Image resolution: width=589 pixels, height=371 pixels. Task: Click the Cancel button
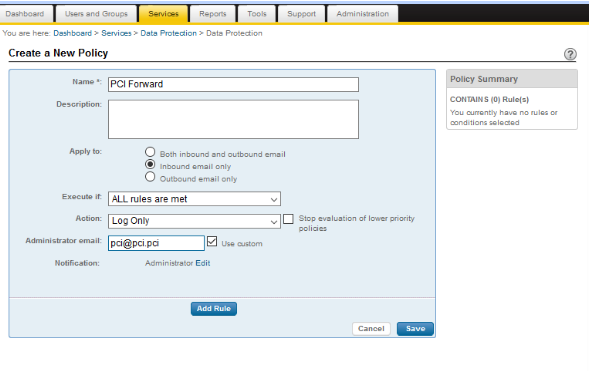(x=371, y=329)
